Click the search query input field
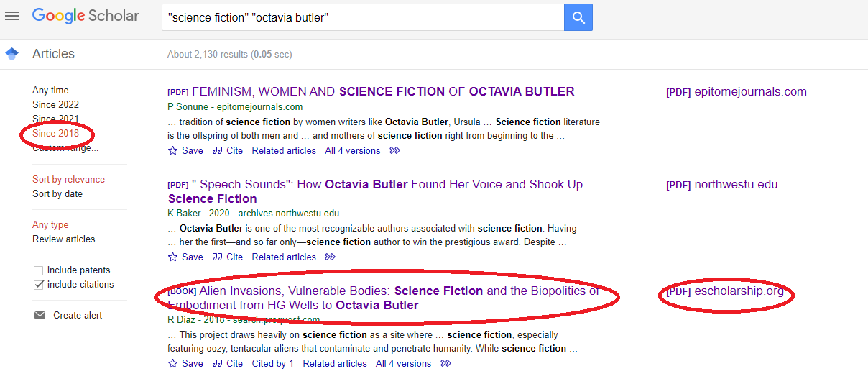 click(363, 17)
